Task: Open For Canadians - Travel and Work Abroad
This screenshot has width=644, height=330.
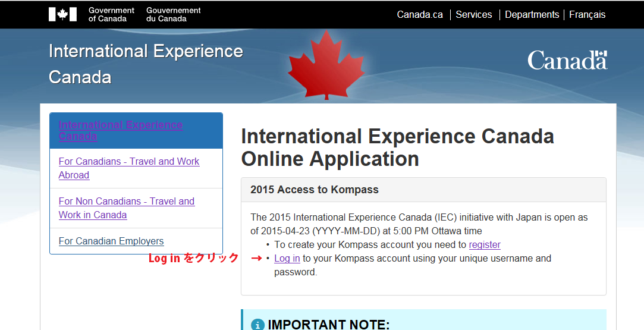Action: [129, 168]
